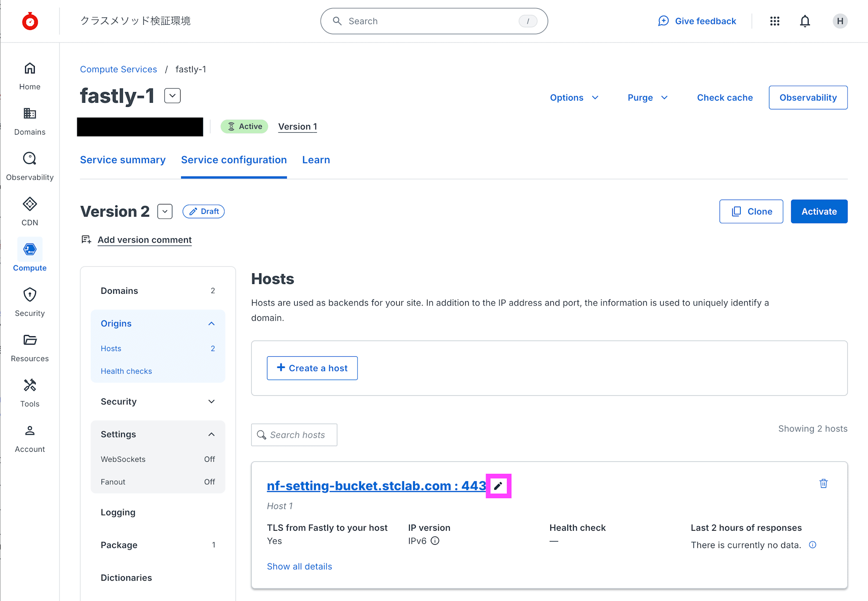Screen dimensions: 868x601
Task: Click Create a host button
Action: pos(312,368)
